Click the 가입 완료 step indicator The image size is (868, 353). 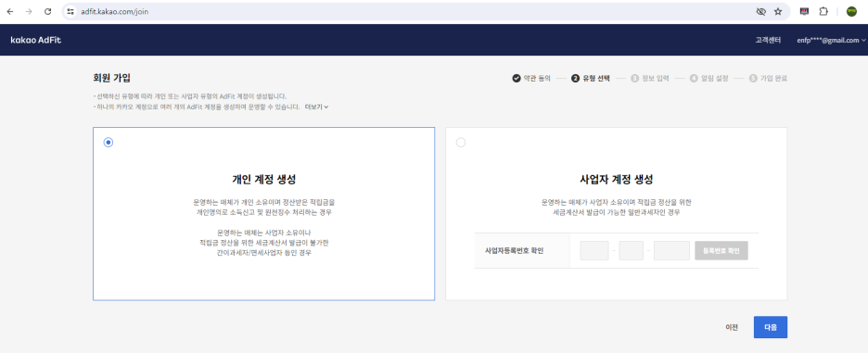(x=769, y=79)
